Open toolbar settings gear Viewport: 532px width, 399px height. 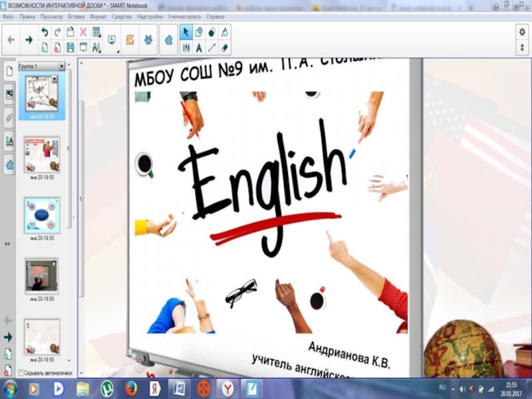click(x=522, y=32)
